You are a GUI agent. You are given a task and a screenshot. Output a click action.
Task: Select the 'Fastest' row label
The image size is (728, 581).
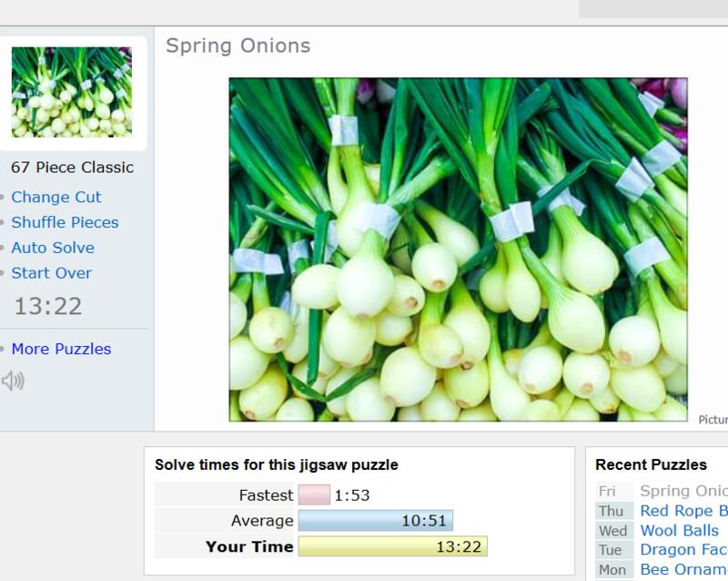(x=266, y=495)
